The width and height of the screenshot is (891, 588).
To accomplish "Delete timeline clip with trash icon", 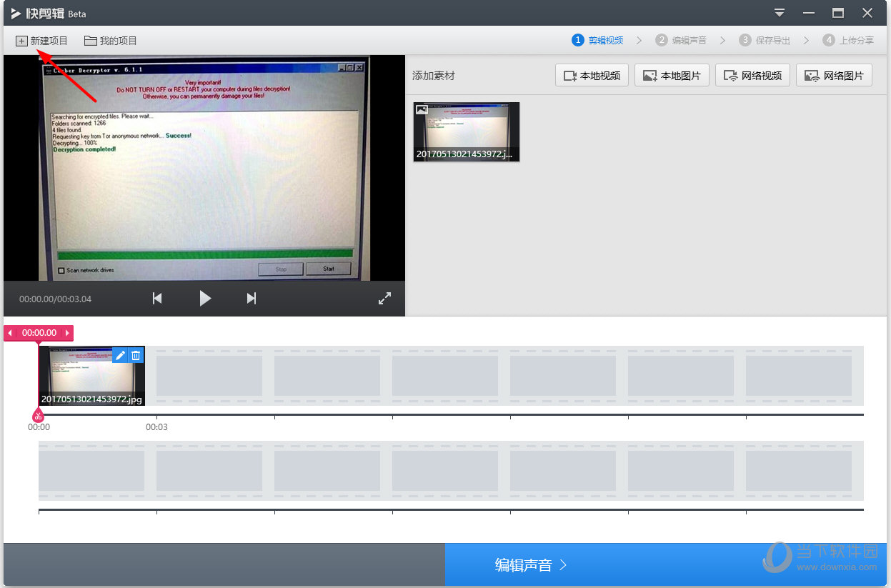I will tap(136, 355).
